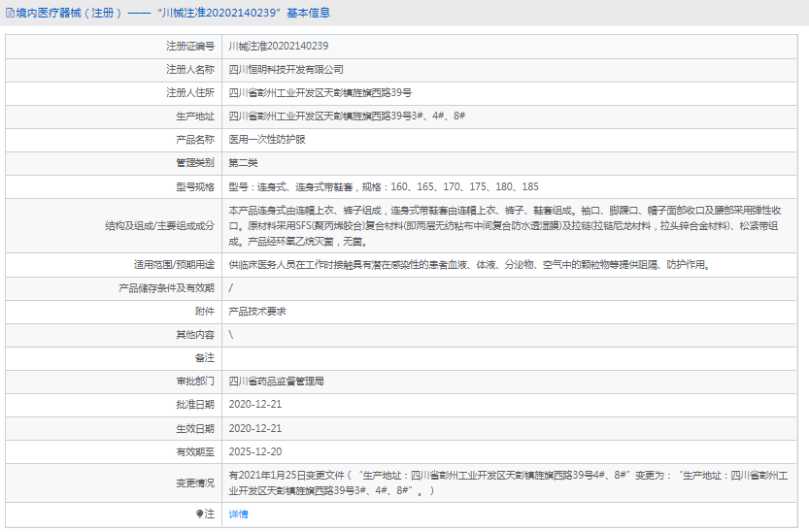Select registration number value 川械注准20202140239
The width and height of the screenshot is (809, 532).
pyautogui.click(x=279, y=46)
